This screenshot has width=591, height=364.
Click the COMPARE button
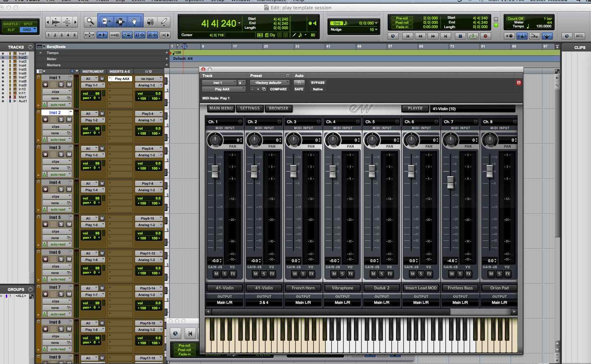[x=278, y=89]
